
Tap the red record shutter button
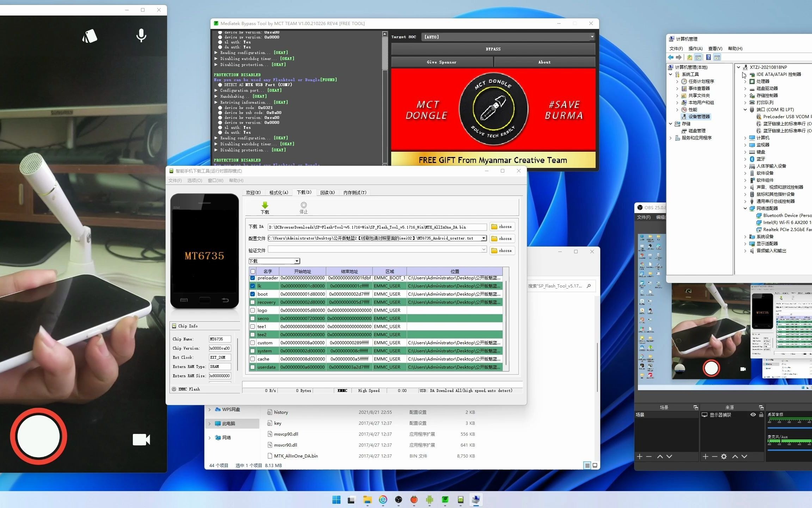(39, 436)
